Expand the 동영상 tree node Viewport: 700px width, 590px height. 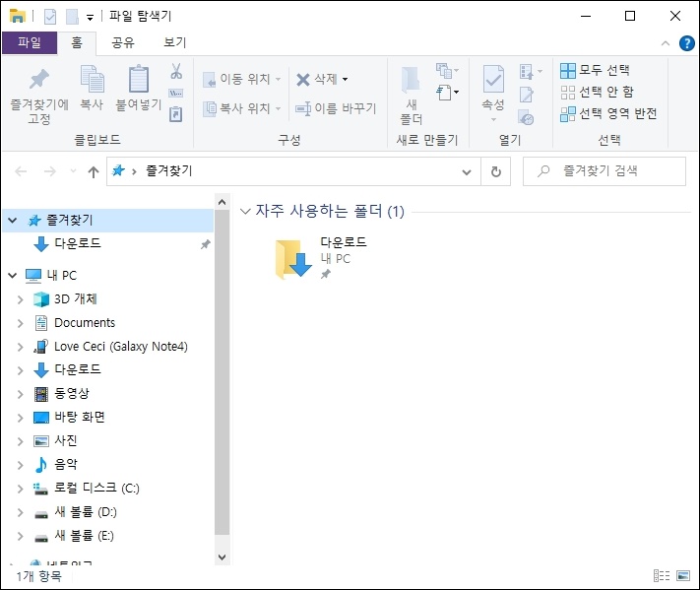pyautogui.click(x=20, y=394)
